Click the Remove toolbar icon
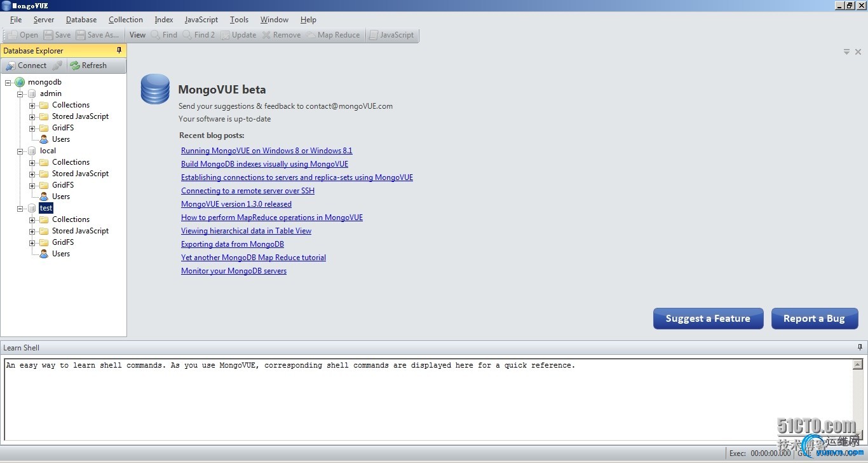This screenshot has width=868, height=463. [266, 35]
